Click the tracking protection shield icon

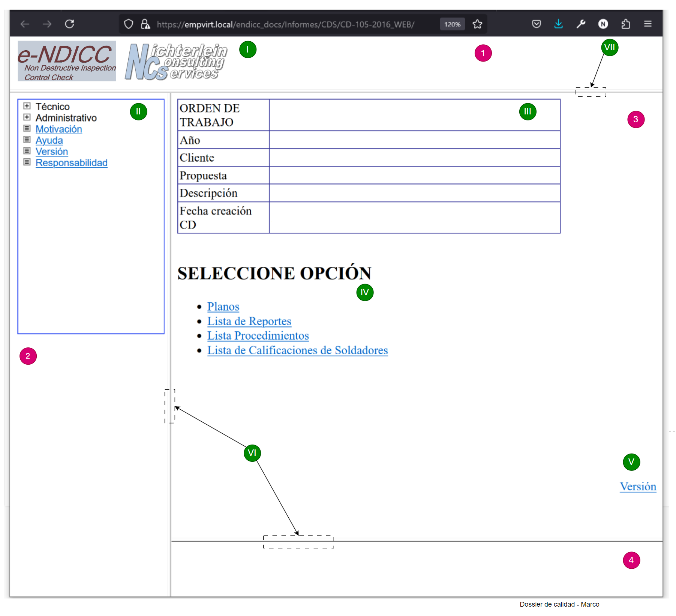[x=129, y=24]
